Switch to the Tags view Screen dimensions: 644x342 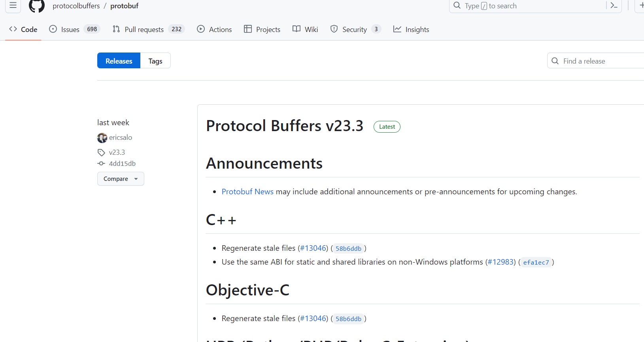pos(155,61)
